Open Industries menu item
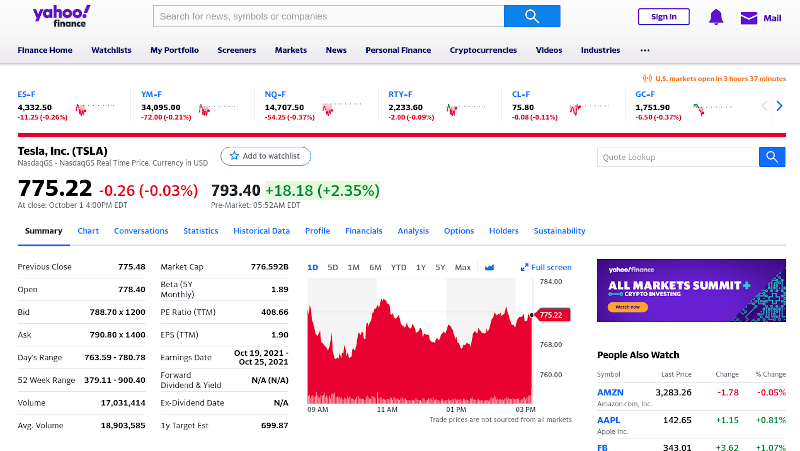This screenshot has width=800, height=451. [x=601, y=50]
